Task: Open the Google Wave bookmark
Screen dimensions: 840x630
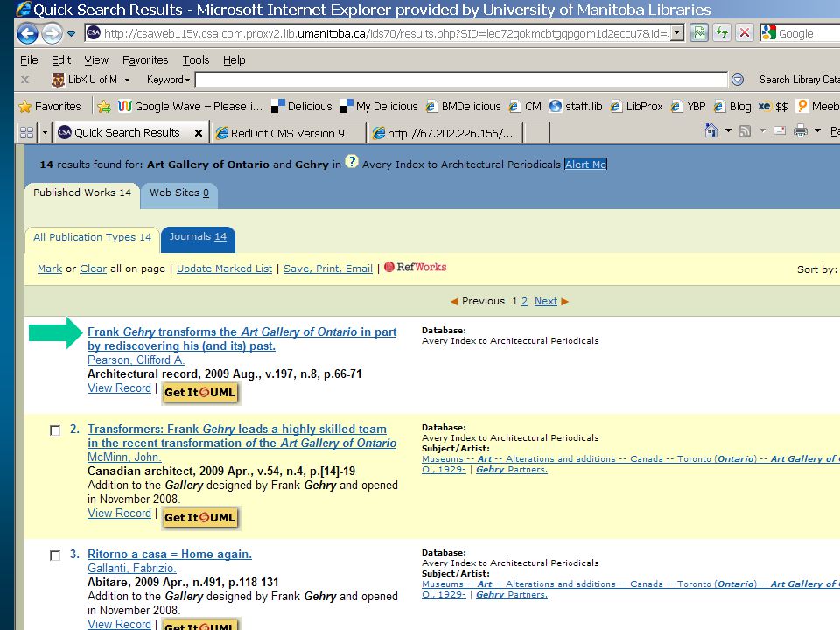Action: coord(190,106)
